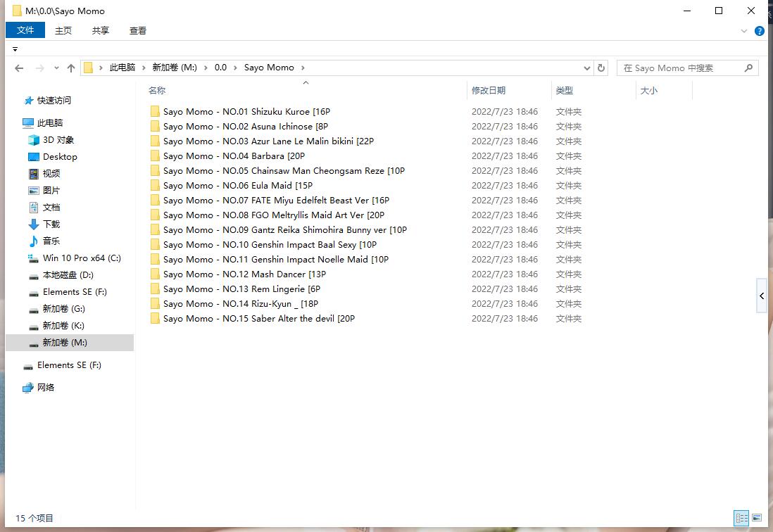Viewport: 773px width, 532px height.
Task: Sort by the 名称 column header
Action: click(157, 90)
